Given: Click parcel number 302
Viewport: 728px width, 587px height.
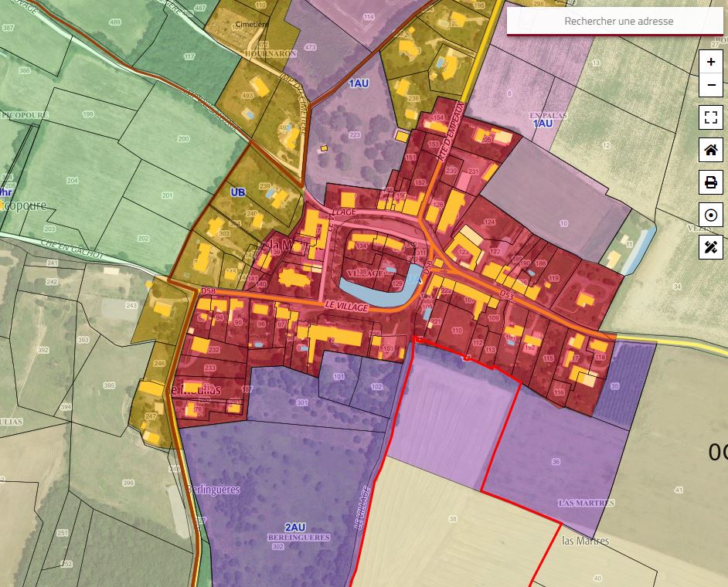Looking at the screenshot, I should pyautogui.click(x=277, y=547).
